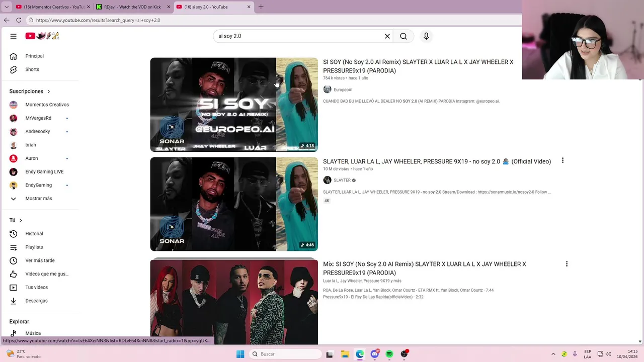Open the 'SLAYTER, LUAR LA L... no soy 2.0' title
The image size is (644, 362).
click(437, 161)
